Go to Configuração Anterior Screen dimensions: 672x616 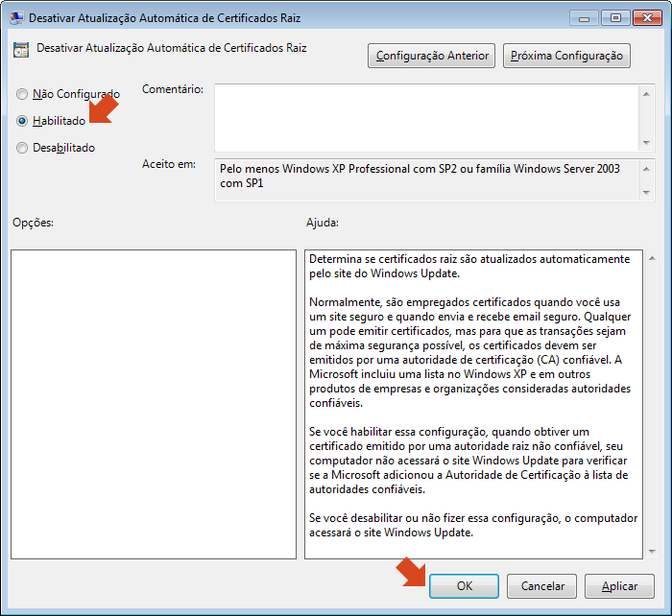431,56
